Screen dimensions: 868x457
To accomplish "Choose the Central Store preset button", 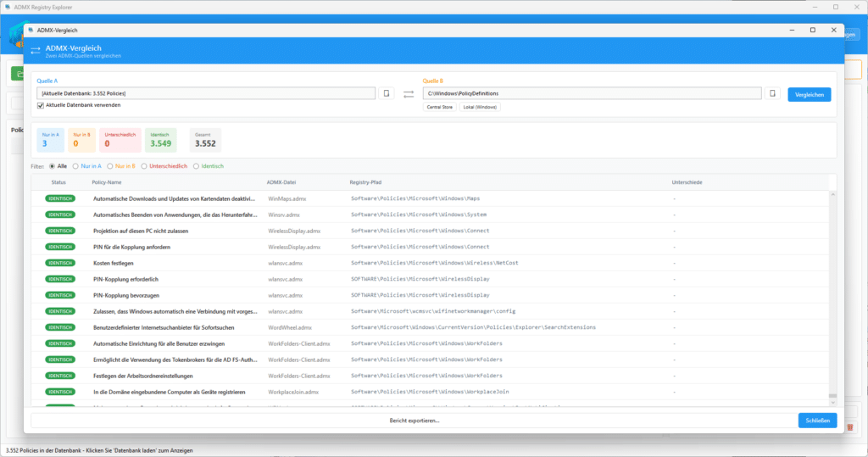I will pyautogui.click(x=440, y=107).
